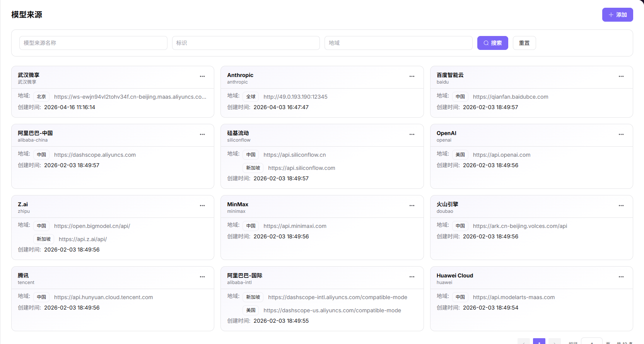Click the dashscope-intl.aliyuncs.com URL
Screen dimensions: 644x344
(338, 297)
